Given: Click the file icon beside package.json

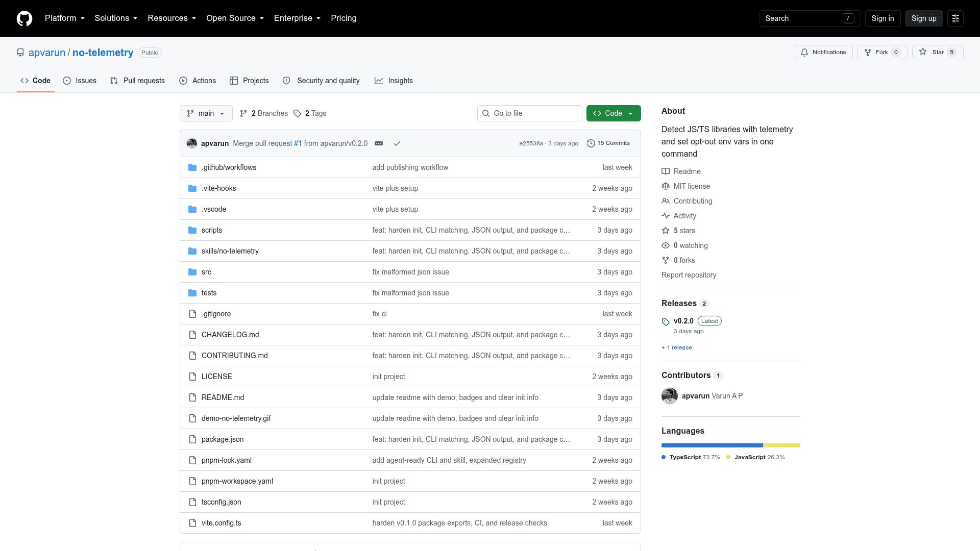Looking at the screenshot, I should click(x=192, y=439).
